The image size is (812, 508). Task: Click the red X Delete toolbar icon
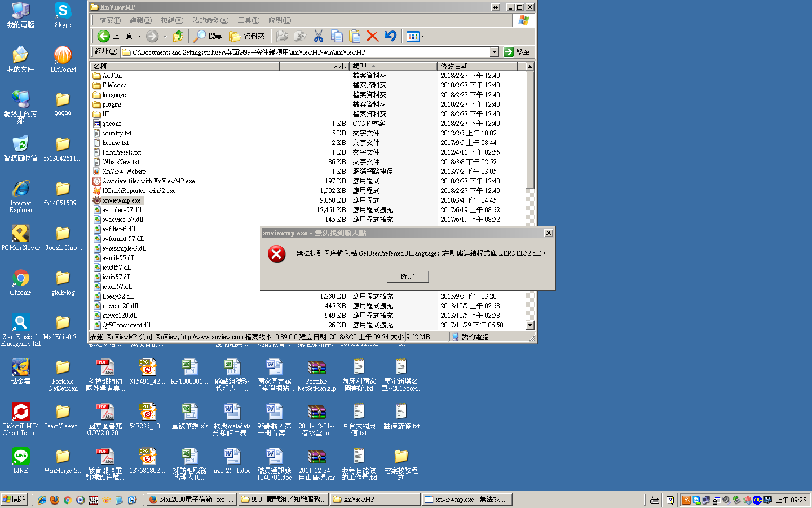(x=372, y=36)
